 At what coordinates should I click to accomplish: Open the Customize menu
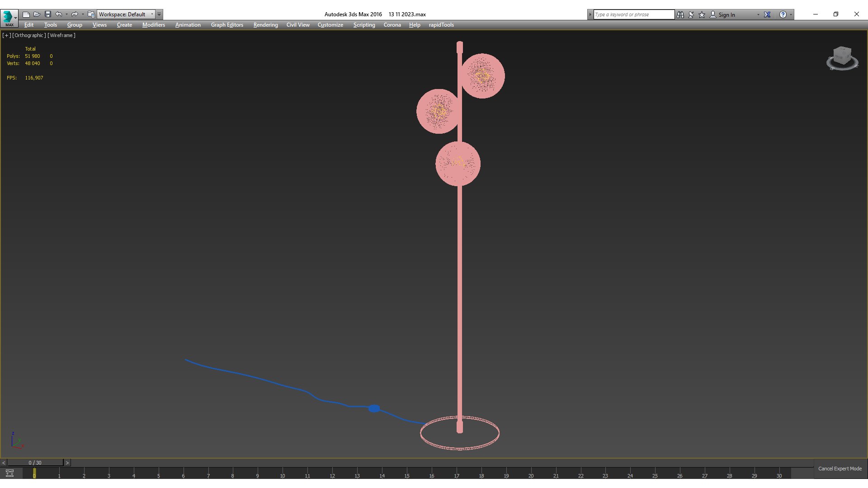click(x=330, y=25)
